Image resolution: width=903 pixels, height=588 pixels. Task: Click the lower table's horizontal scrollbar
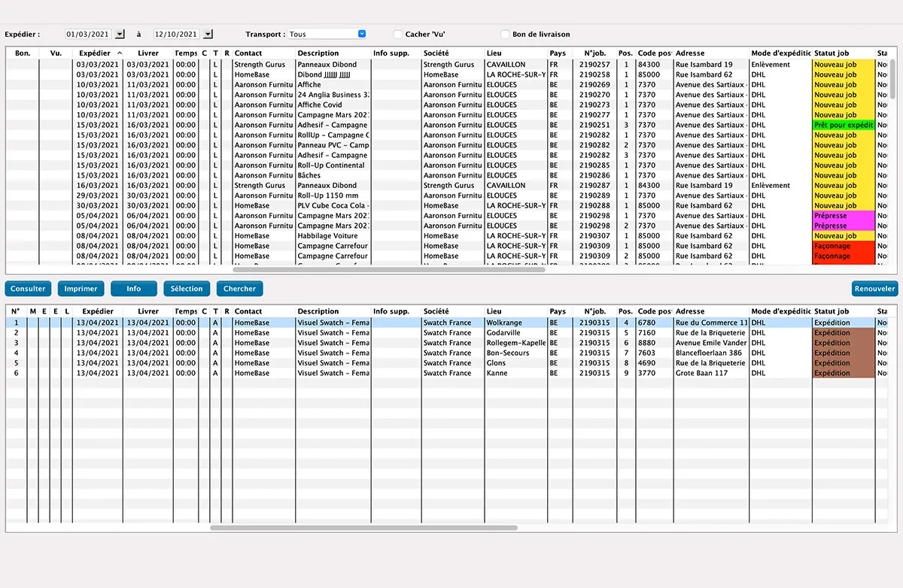pyautogui.click(x=363, y=528)
